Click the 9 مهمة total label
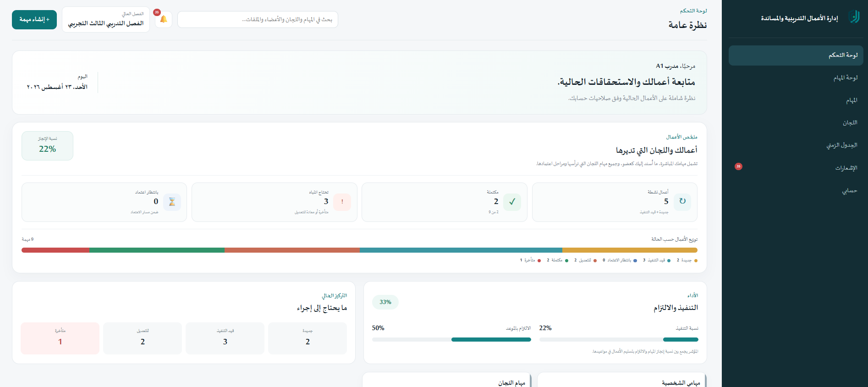This screenshot has height=387, width=868. pos(27,239)
